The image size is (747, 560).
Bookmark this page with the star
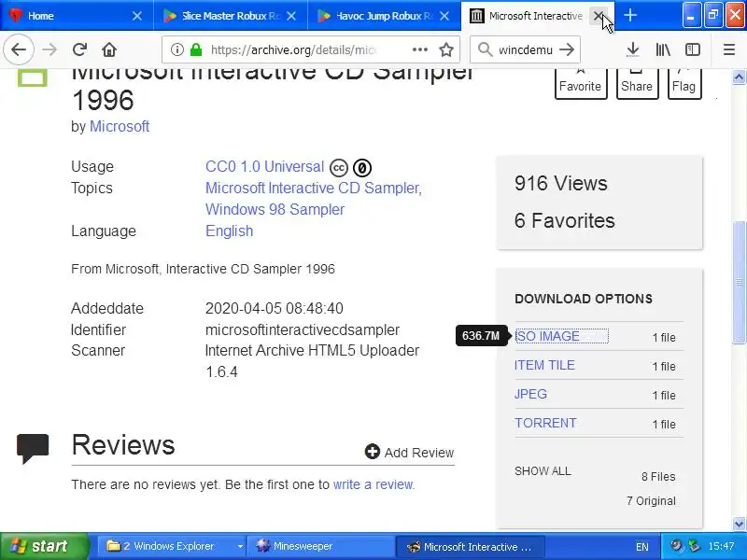[446, 49]
